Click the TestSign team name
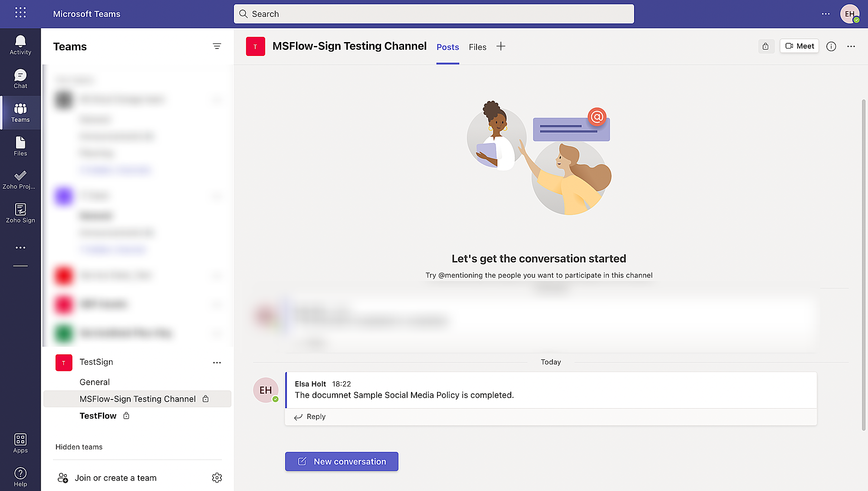868x491 pixels. tap(96, 362)
